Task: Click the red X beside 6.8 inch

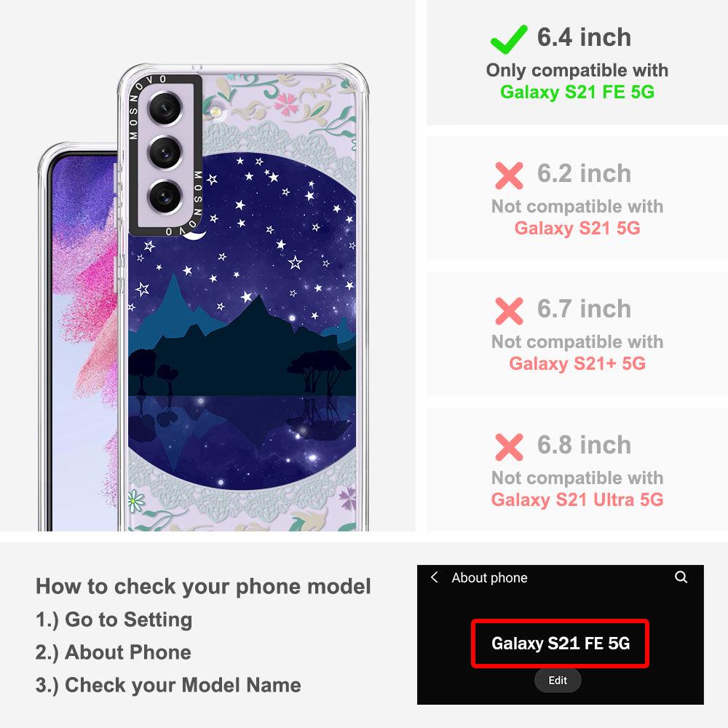Action: click(x=509, y=447)
